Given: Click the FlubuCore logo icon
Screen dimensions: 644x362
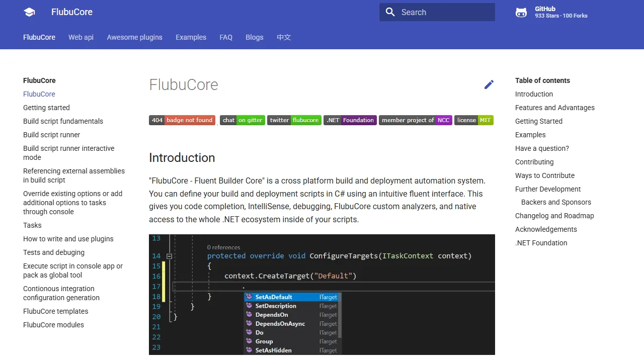Looking at the screenshot, I should 29,12.
